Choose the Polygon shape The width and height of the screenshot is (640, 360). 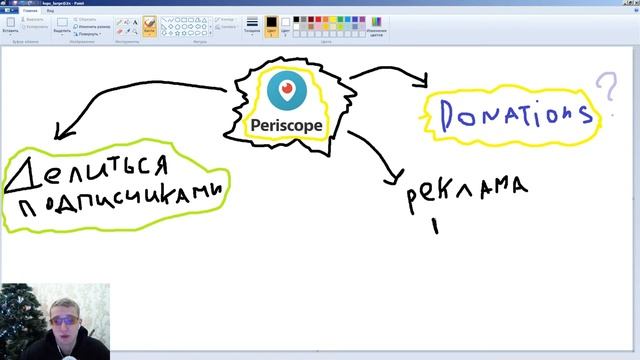point(198,20)
